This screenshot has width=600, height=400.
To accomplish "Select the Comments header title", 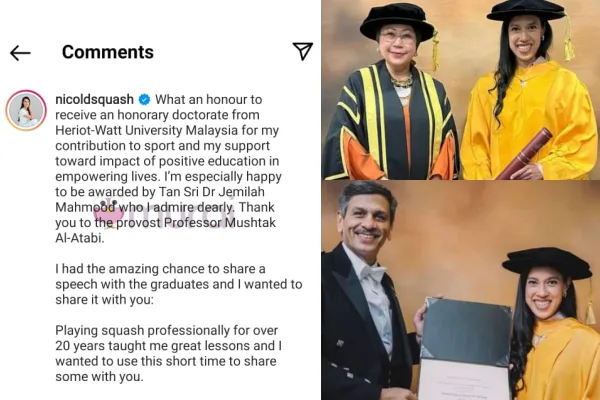I will pos(108,52).
